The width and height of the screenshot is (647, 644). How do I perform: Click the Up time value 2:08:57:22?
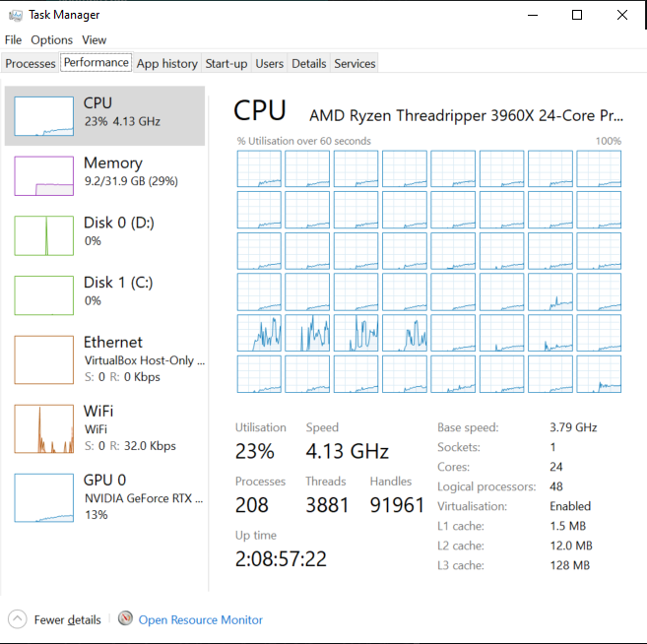281,559
